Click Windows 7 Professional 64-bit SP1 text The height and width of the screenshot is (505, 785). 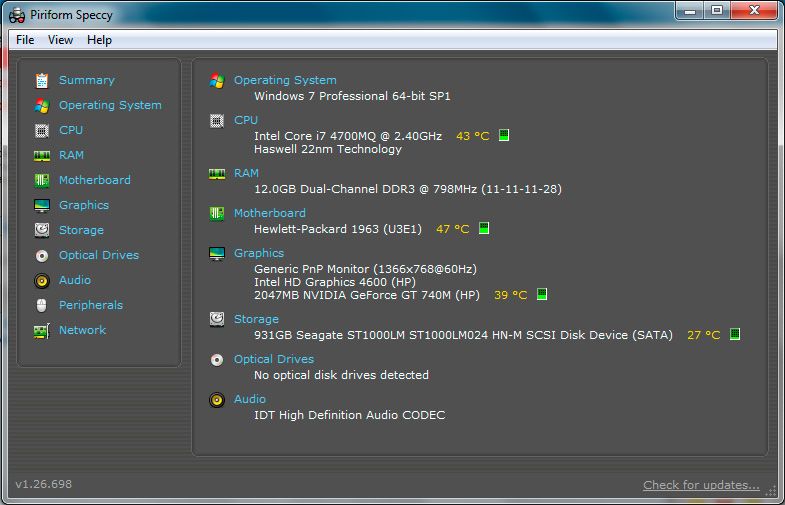tap(352, 96)
